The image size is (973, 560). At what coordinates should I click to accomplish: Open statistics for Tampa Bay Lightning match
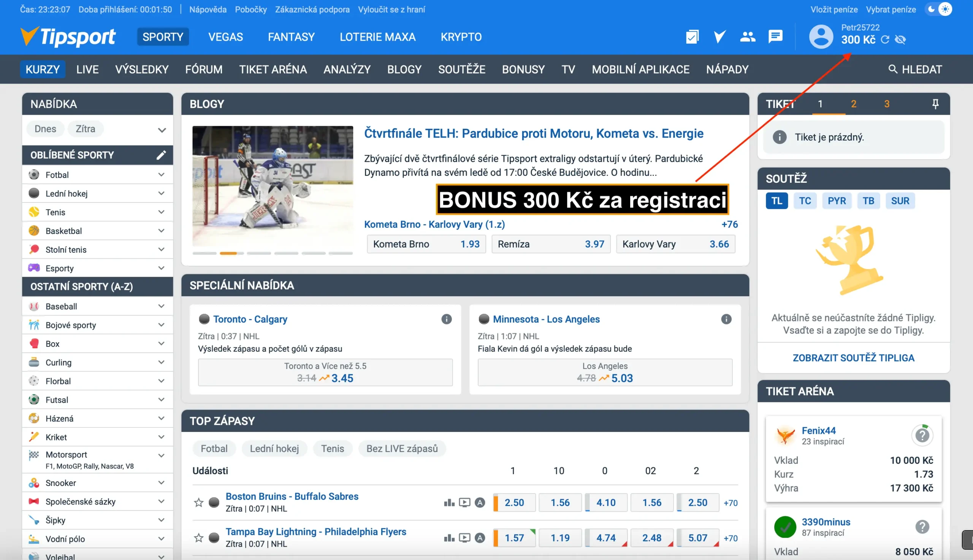(449, 538)
